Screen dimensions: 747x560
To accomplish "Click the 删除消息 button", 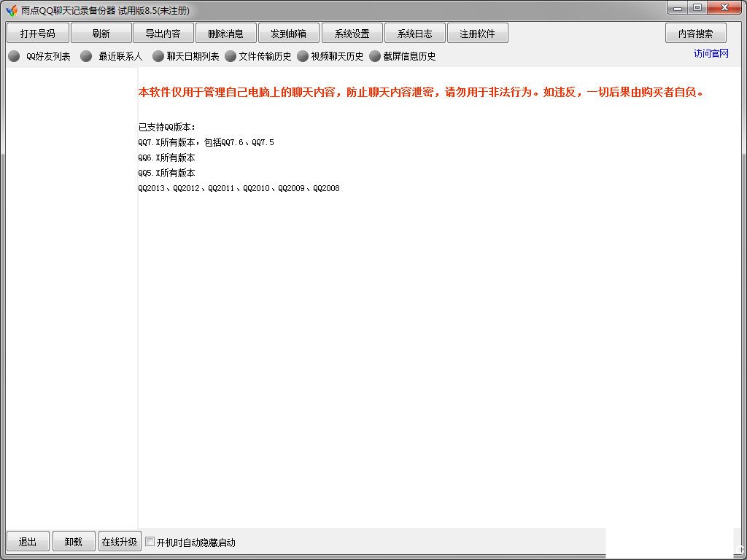I will 225,34.
